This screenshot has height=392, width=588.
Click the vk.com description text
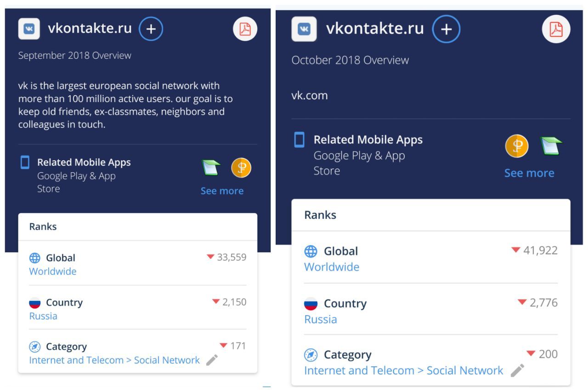310,96
